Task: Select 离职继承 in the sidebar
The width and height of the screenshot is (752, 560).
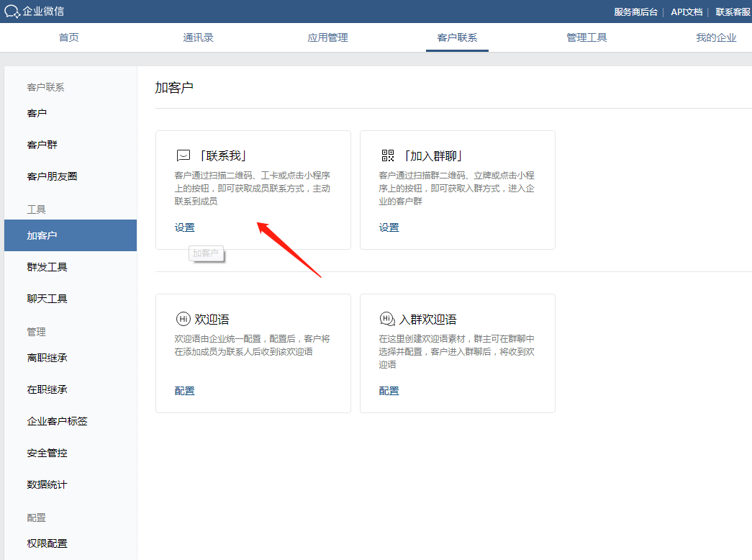Action: pos(47,358)
